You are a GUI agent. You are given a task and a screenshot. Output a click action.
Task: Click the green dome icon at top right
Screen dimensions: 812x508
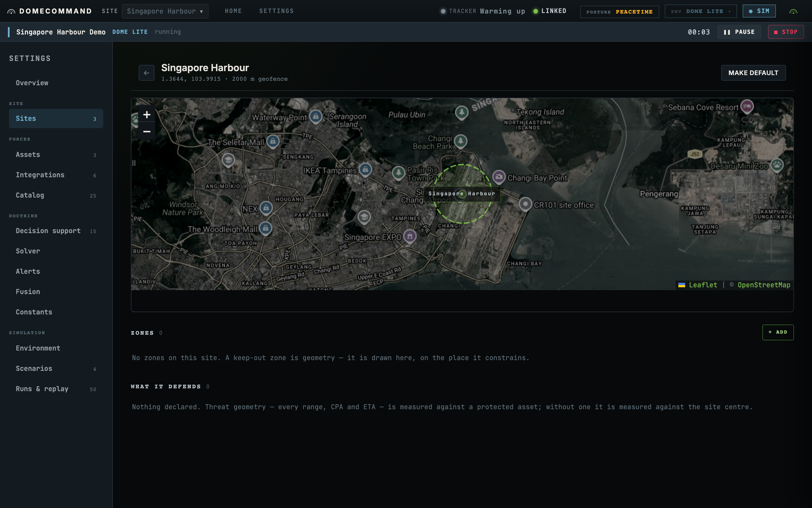793,11
